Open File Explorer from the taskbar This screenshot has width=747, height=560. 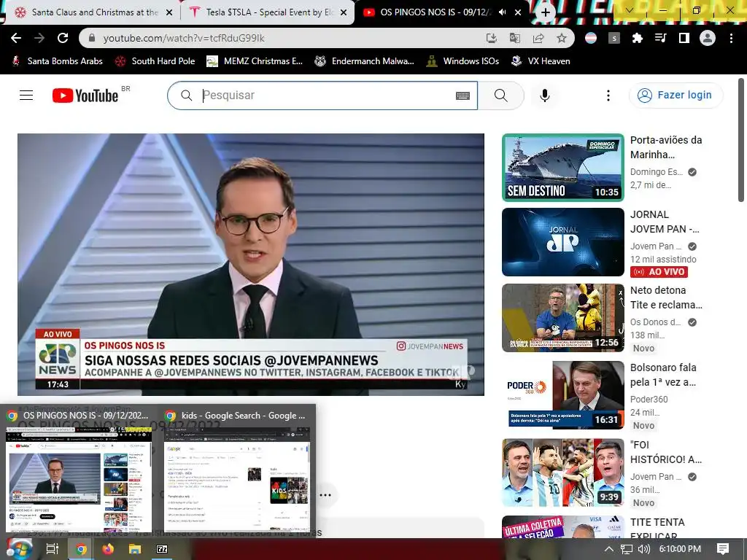click(x=135, y=549)
